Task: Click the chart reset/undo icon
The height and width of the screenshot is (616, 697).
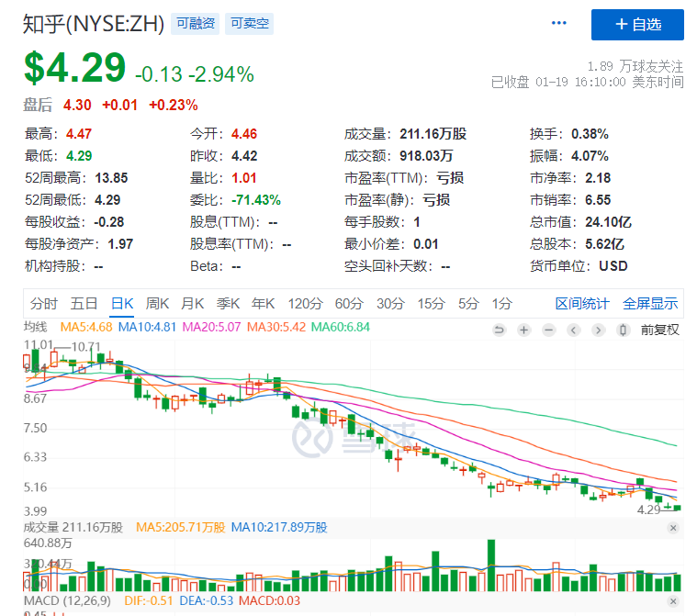Action: tap(500, 330)
